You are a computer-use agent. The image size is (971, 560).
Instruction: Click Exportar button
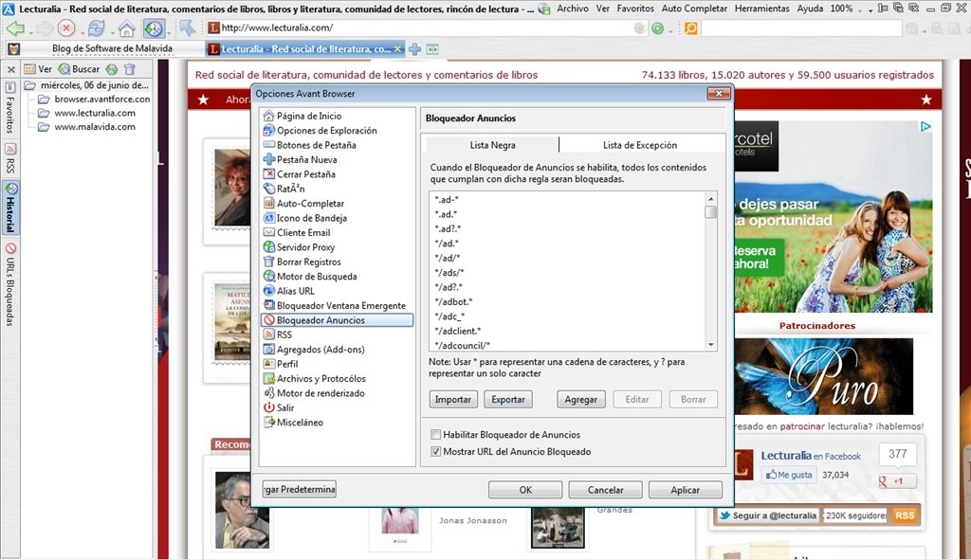(508, 400)
